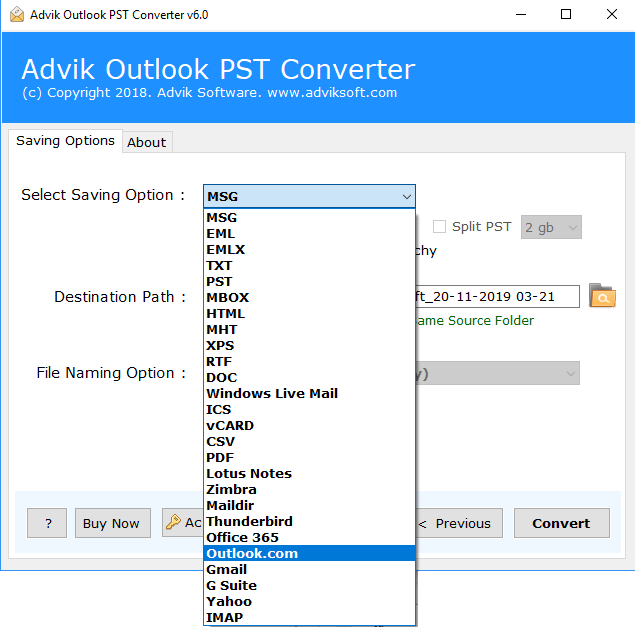The image size is (635, 627).
Task: Choose CSV from the list
Action: [309, 441]
